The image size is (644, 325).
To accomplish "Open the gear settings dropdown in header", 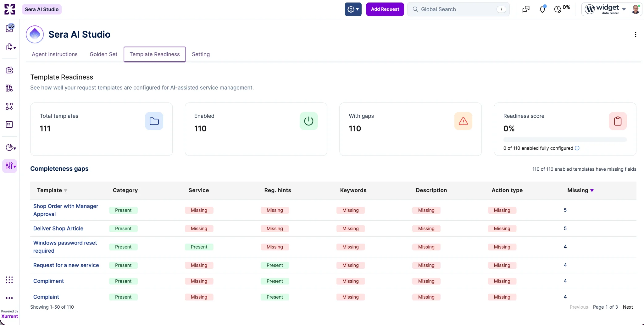I will [353, 9].
